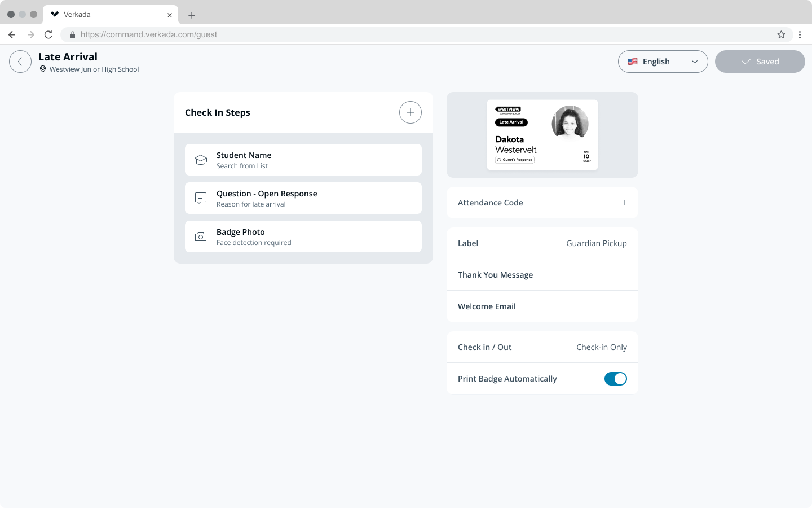
Task: Add a new check-in step
Action: click(410, 112)
